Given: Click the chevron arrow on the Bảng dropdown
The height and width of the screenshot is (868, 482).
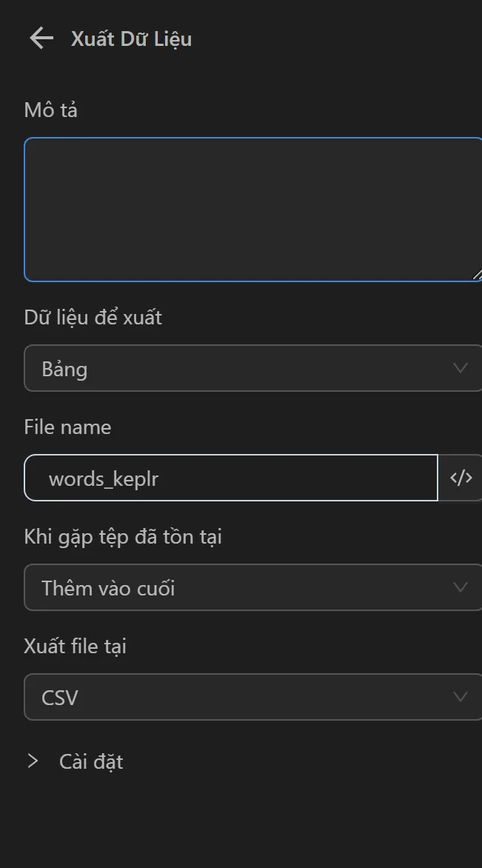Looking at the screenshot, I should 461,369.
